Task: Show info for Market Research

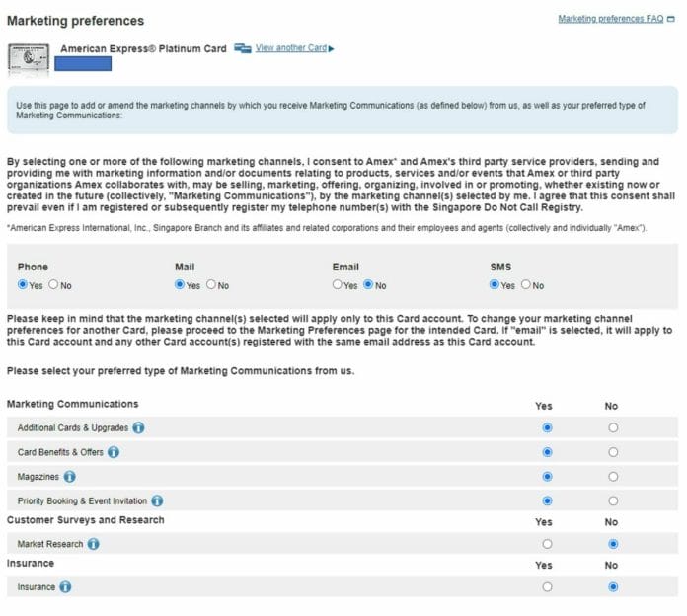Action: click(x=94, y=544)
